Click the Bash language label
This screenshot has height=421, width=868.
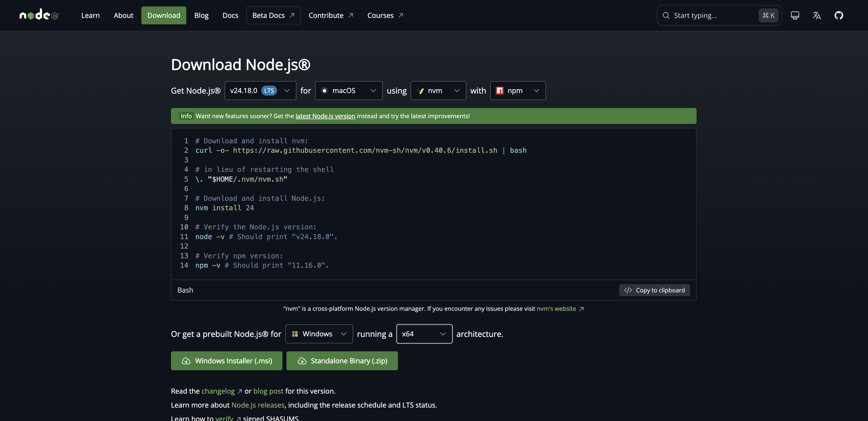185,290
